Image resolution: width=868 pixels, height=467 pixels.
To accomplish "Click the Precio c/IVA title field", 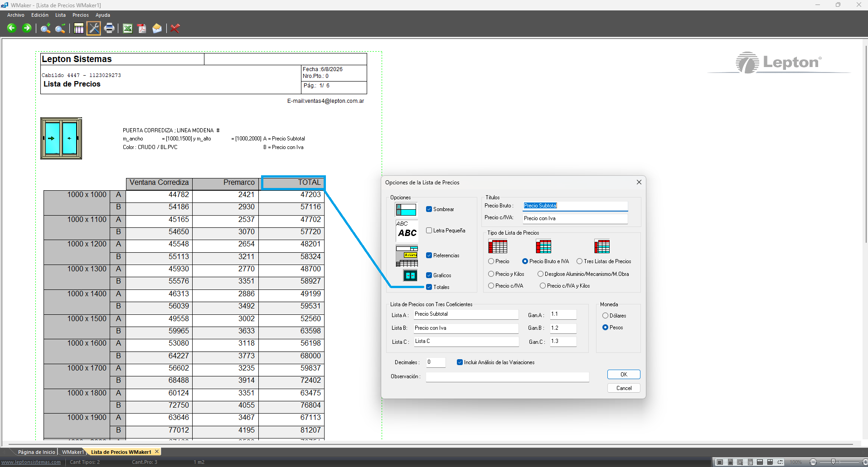I will click(x=575, y=218).
